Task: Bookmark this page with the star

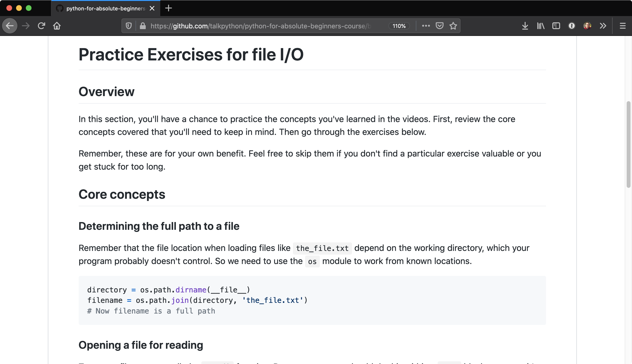Action: [x=453, y=25]
